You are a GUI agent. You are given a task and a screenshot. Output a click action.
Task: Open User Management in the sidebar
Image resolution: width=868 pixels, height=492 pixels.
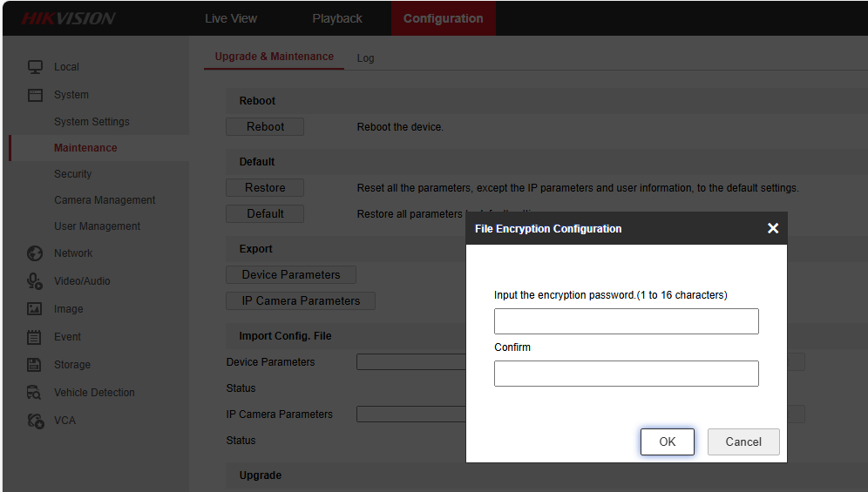click(x=97, y=226)
